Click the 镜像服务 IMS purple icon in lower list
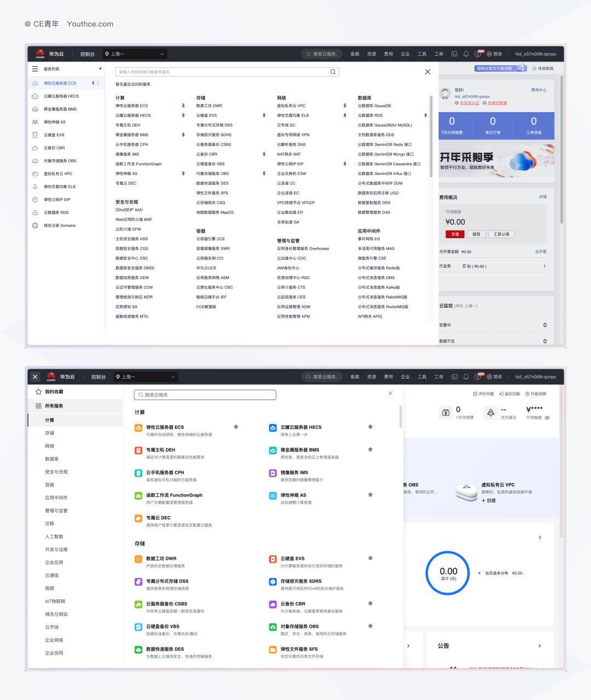 click(273, 472)
